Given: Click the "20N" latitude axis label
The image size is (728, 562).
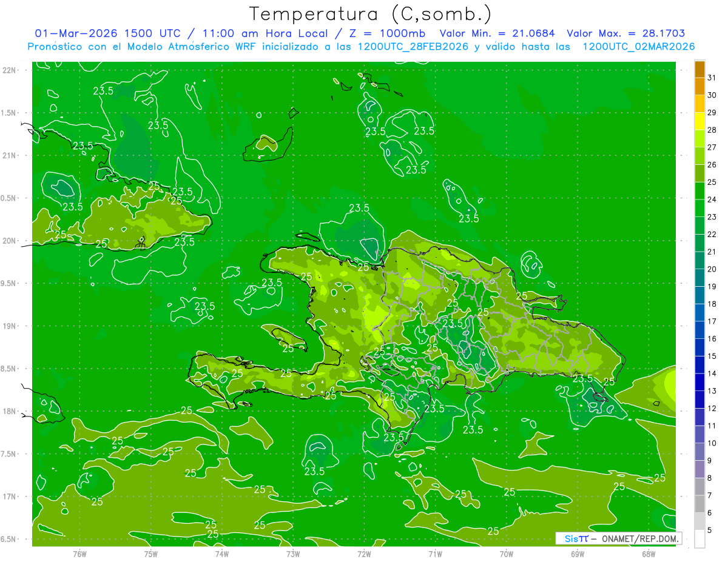Looking at the screenshot, I should [10, 241].
